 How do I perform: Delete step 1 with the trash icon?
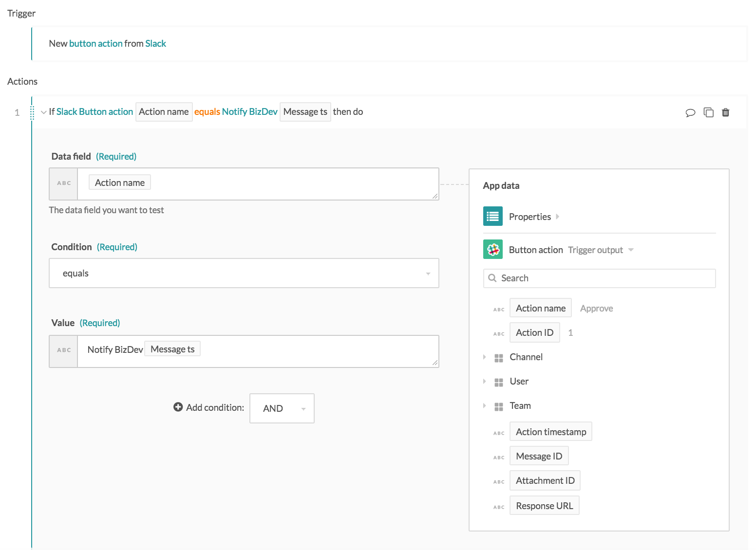click(726, 112)
